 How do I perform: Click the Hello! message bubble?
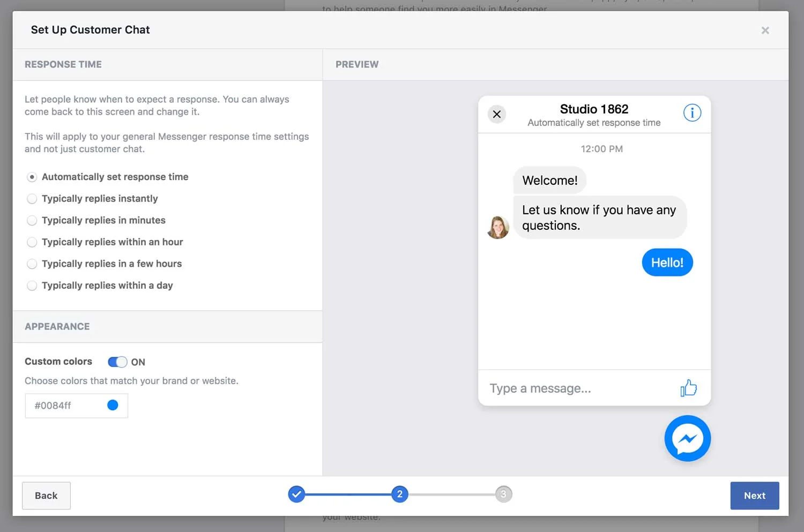tap(667, 263)
